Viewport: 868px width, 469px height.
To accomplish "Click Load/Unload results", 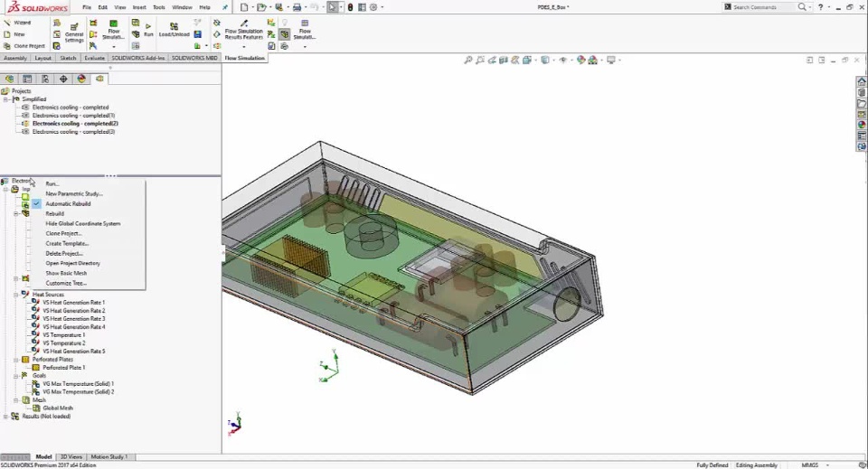I will (x=174, y=30).
